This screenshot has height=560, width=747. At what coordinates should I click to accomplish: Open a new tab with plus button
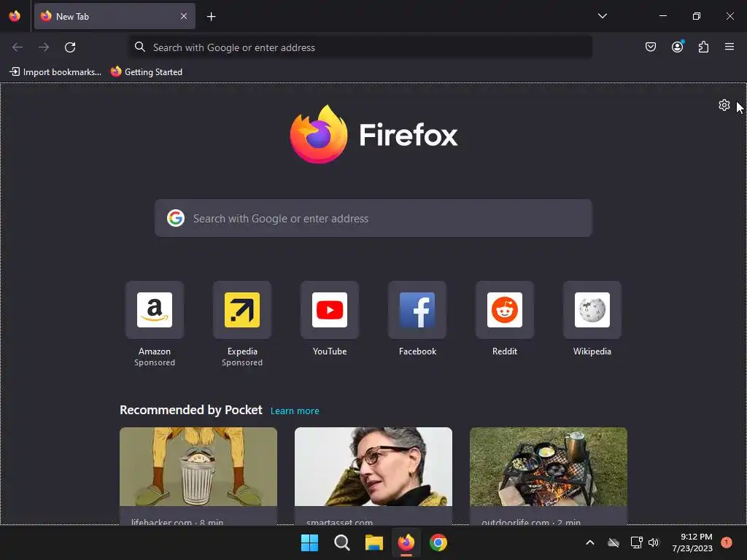click(x=211, y=17)
